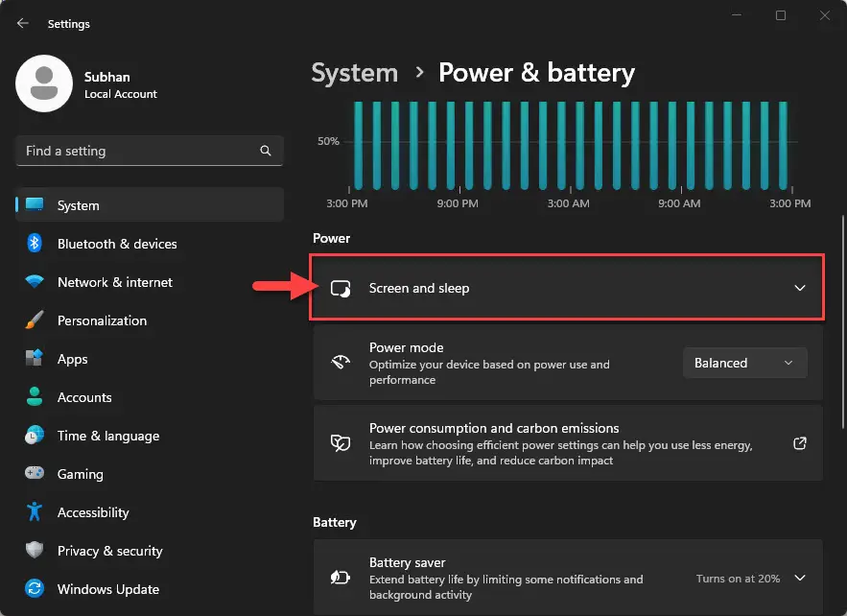Click the Battery section heading
This screenshot has height=616, width=847.
click(x=335, y=522)
